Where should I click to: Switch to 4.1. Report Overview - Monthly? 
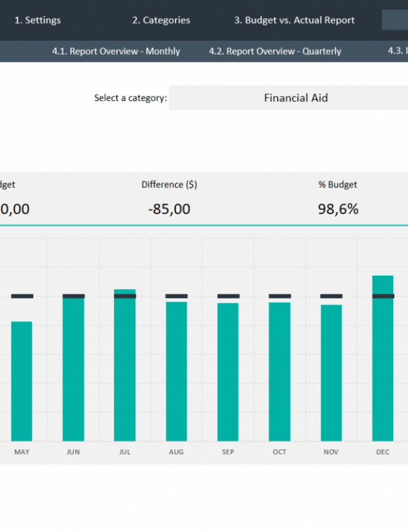[115, 51]
